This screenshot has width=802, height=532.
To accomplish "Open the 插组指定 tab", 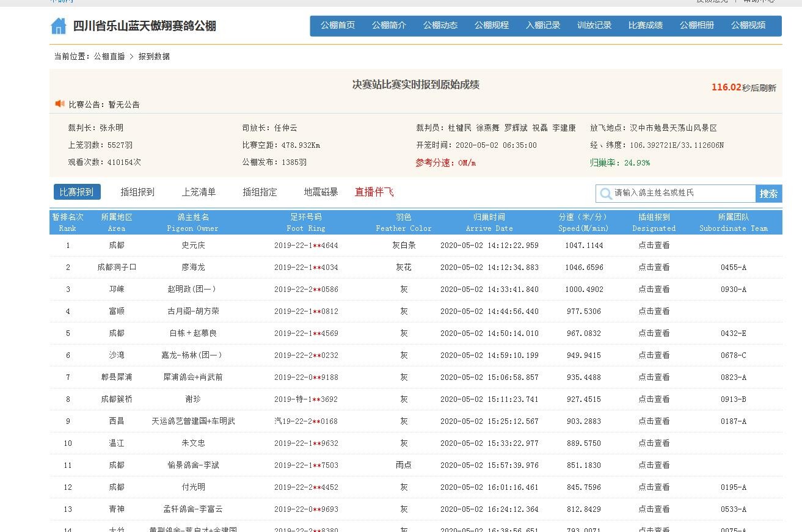I will click(x=260, y=192).
